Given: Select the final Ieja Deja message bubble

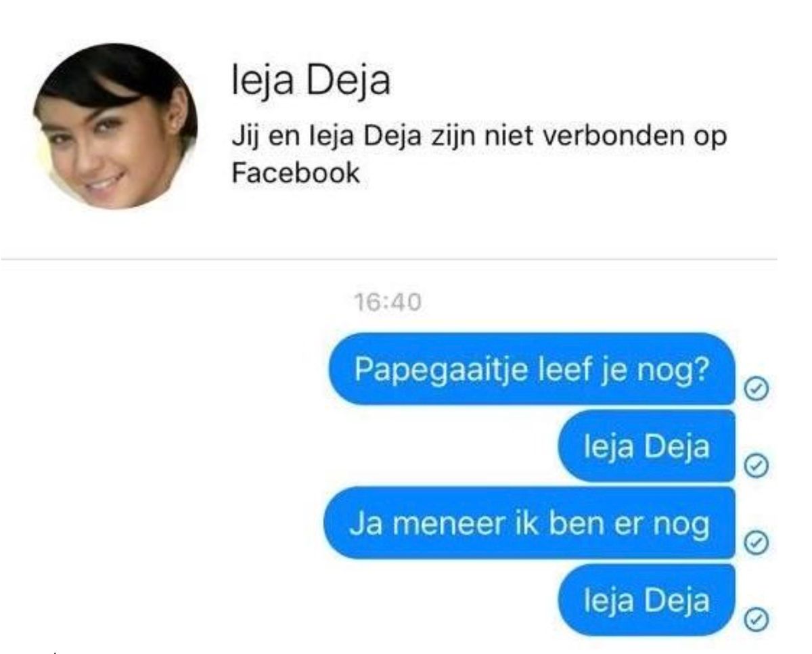Looking at the screenshot, I should (646, 600).
